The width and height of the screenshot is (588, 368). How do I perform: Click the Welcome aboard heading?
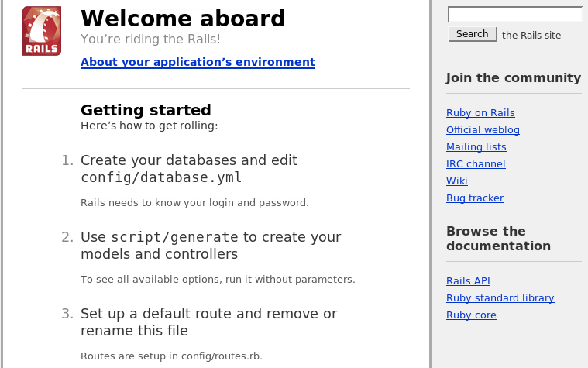pyautogui.click(x=183, y=18)
